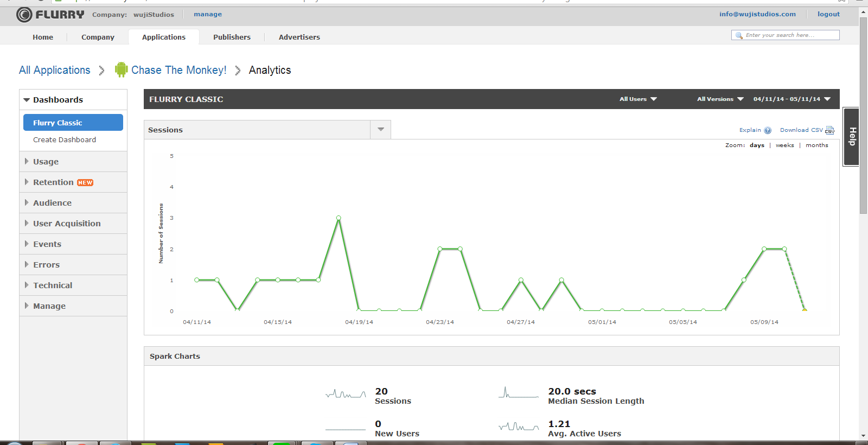
Task: Click the Flurry logo icon
Action: pyautogui.click(x=24, y=15)
